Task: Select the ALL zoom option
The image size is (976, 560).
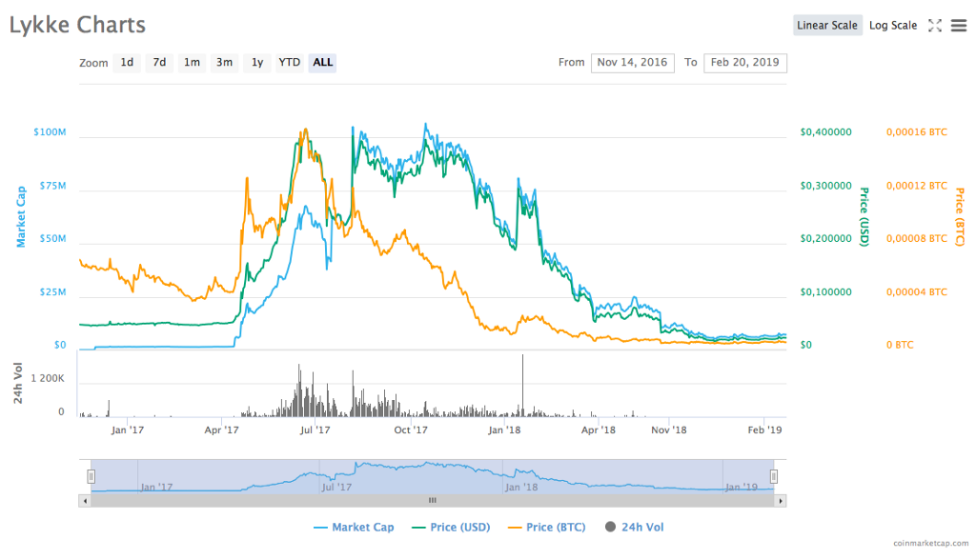Action: pos(322,62)
